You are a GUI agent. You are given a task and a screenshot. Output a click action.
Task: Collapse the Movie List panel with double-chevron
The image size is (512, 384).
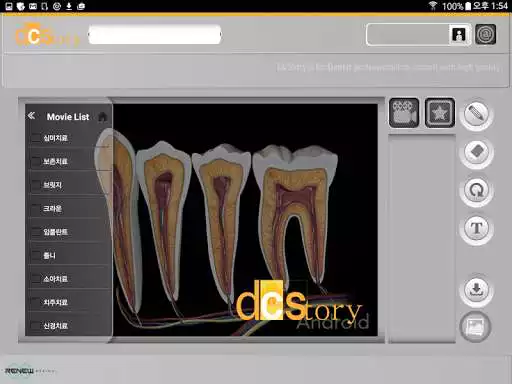click(31, 116)
